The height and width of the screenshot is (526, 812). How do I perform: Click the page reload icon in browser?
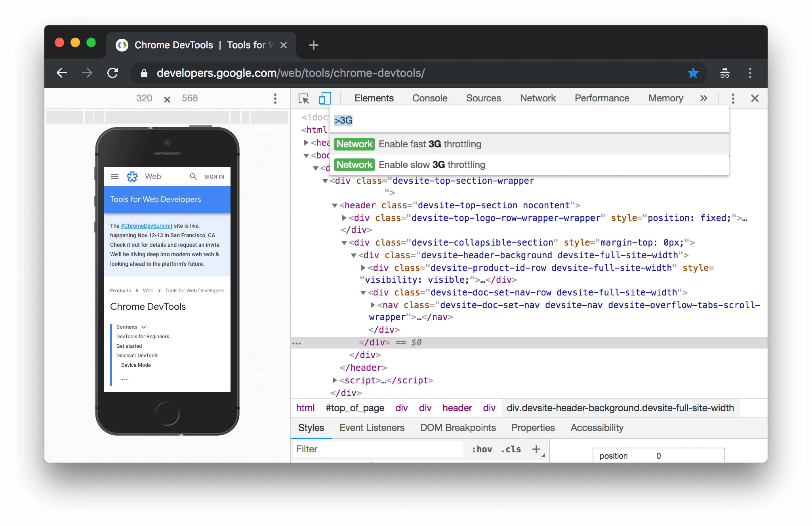click(x=112, y=73)
